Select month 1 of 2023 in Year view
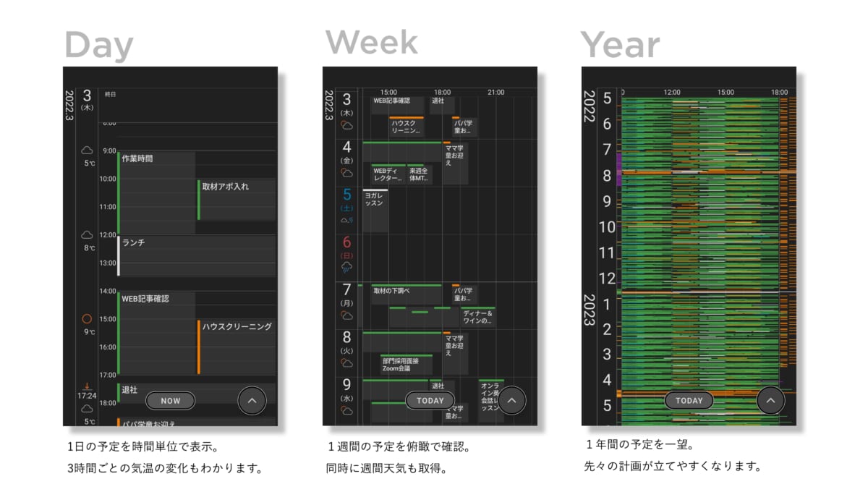The height and width of the screenshot is (492, 868). pyautogui.click(x=607, y=304)
